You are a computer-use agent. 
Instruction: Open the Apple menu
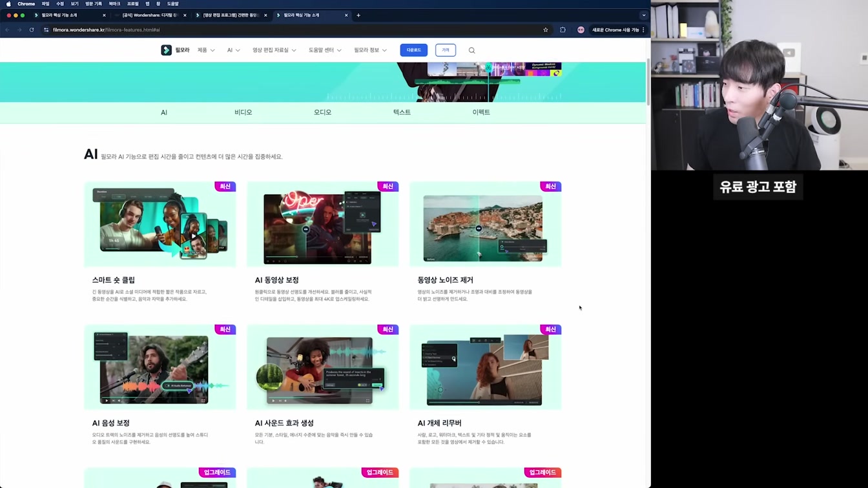coord(8,4)
